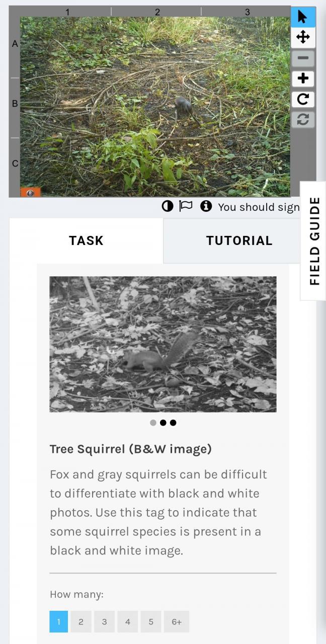Screen dimensions: 326x644
Task: Show first example image dot
Action: [153, 423]
